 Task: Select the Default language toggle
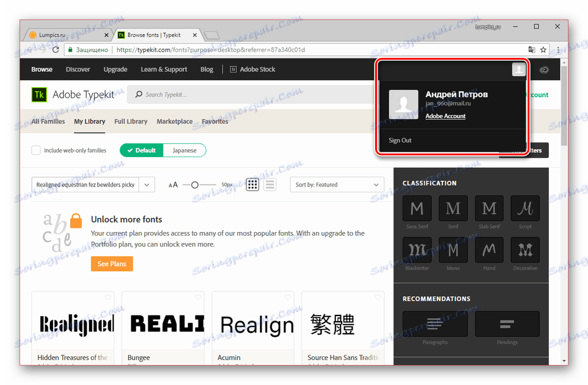click(142, 150)
